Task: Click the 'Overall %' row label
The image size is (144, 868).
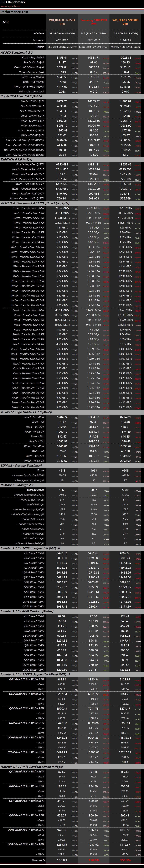Action: 38,860
